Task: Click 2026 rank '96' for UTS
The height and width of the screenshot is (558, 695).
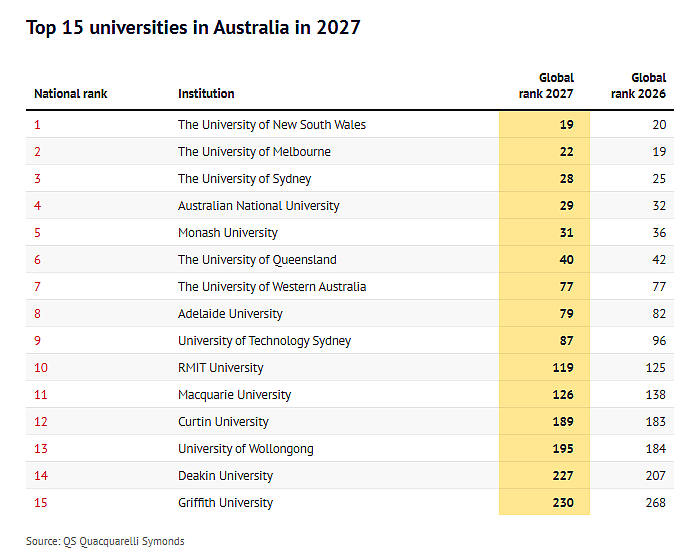Action: tap(659, 341)
